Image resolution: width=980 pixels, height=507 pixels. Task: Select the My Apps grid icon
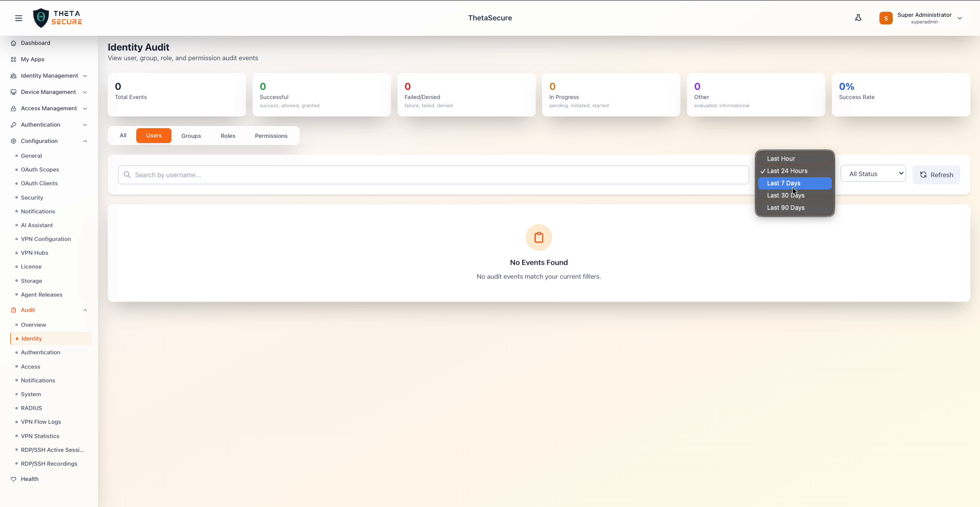(13, 59)
